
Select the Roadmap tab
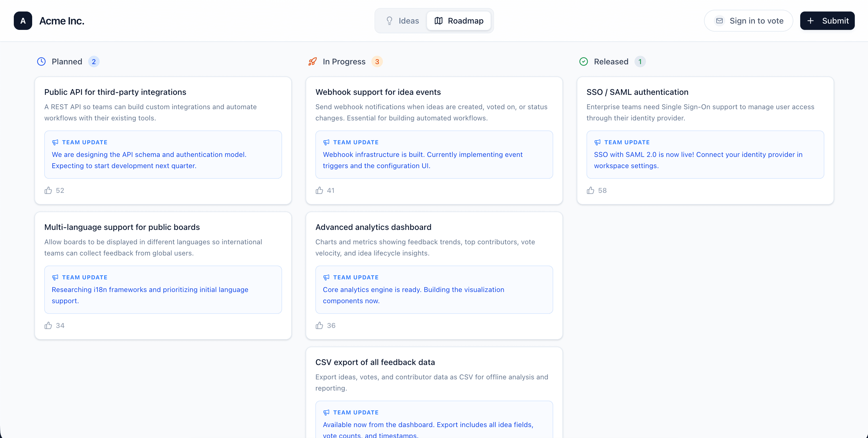[x=459, y=21]
